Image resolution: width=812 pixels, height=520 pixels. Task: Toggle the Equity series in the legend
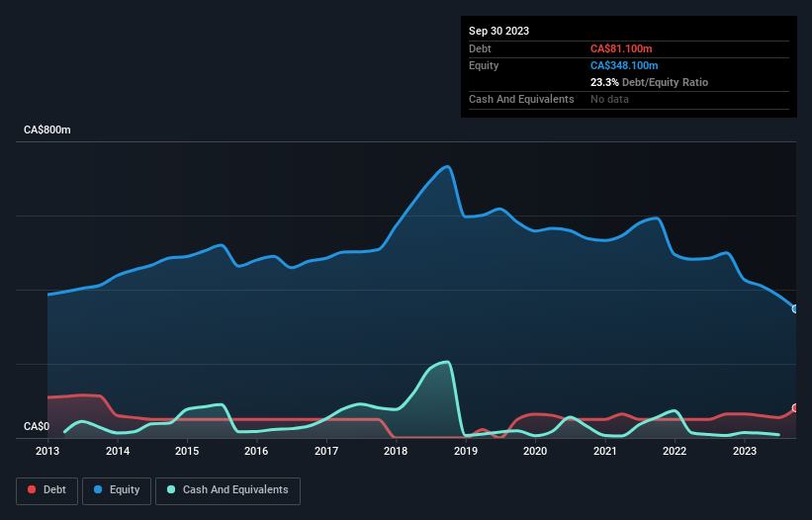tap(117, 490)
